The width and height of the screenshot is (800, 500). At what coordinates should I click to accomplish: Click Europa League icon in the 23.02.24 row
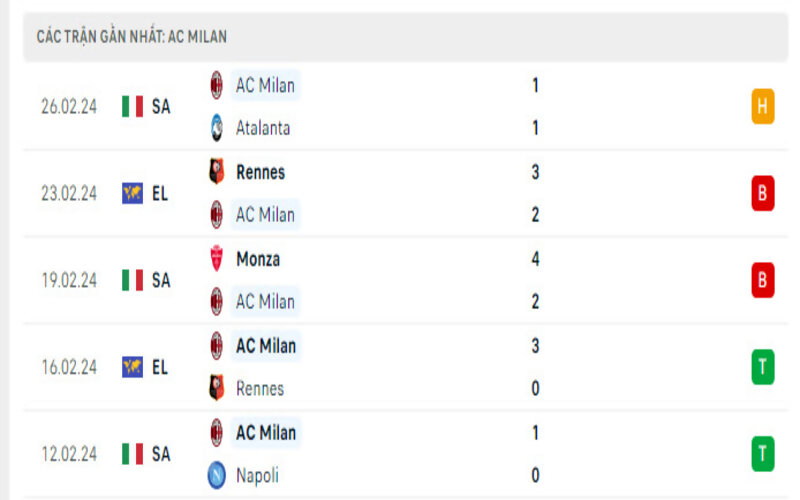pos(132,193)
